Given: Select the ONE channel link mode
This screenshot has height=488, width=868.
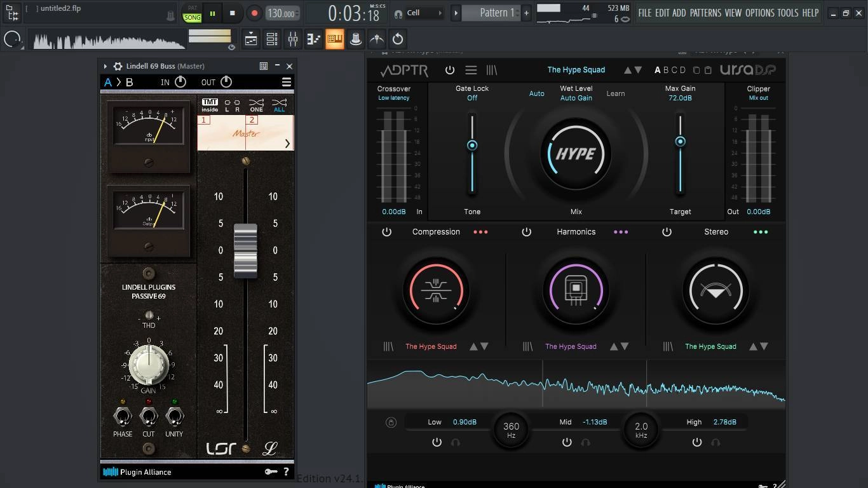Looking at the screenshot, I should pos(256,105).
